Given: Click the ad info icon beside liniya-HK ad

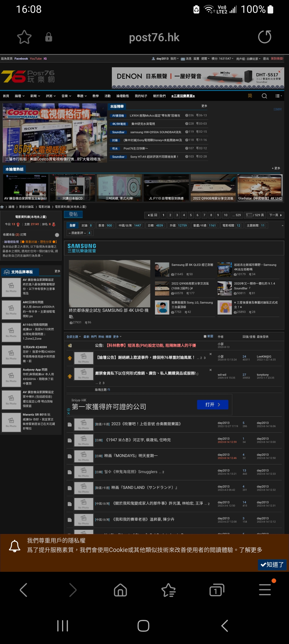Looking at the screenshot, I should [69, 410].
